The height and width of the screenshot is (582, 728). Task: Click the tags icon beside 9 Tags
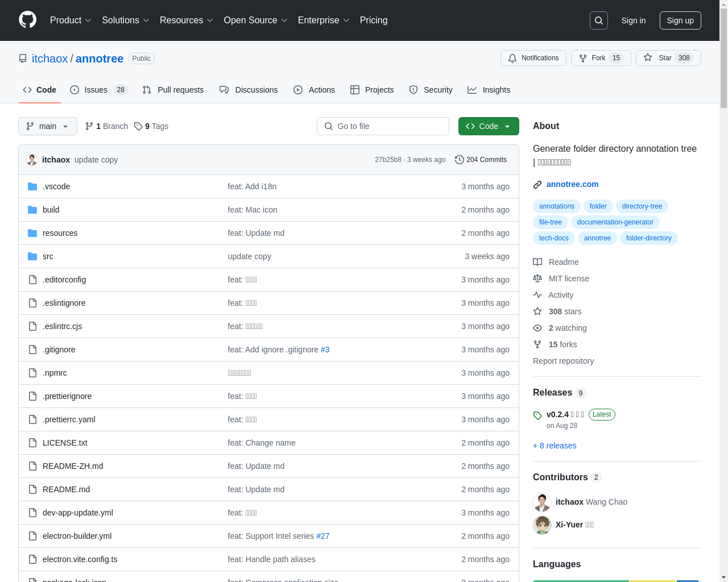click(x=138, y=126)
